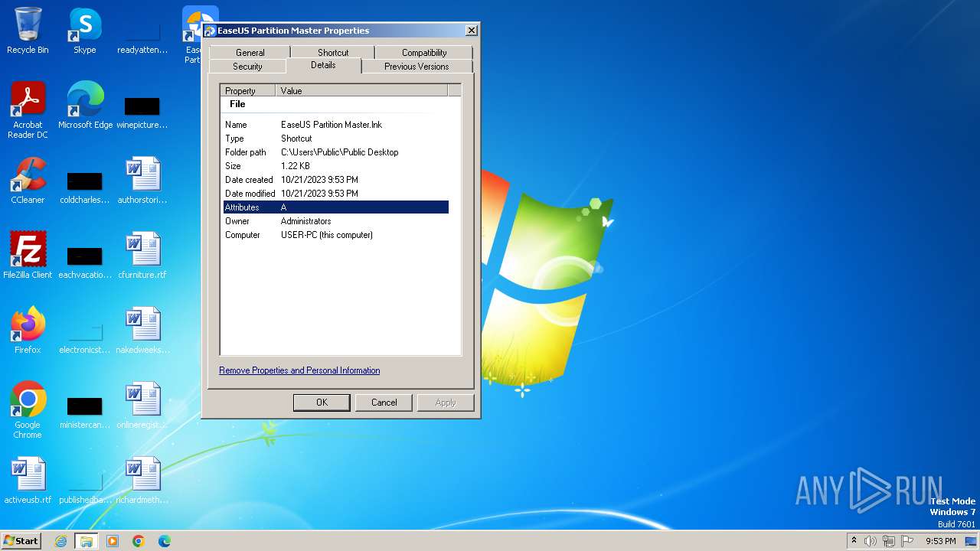Select the Type row showing Shortcut
The width and height of the screenshot is (980, 551).
[336, 139]
